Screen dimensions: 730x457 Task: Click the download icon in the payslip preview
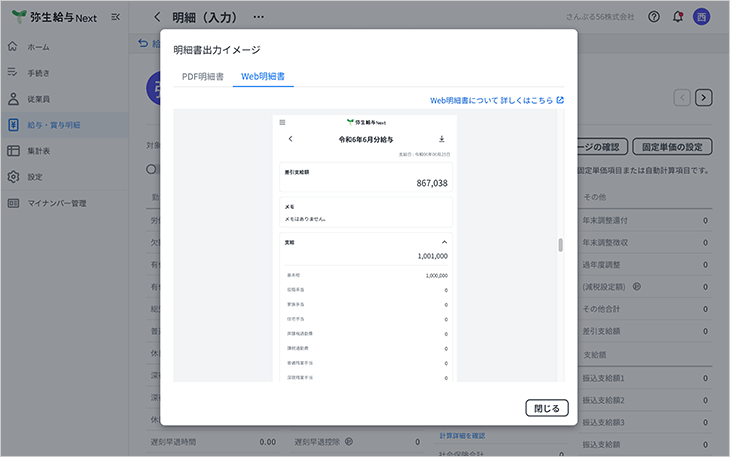coord(441,139)
